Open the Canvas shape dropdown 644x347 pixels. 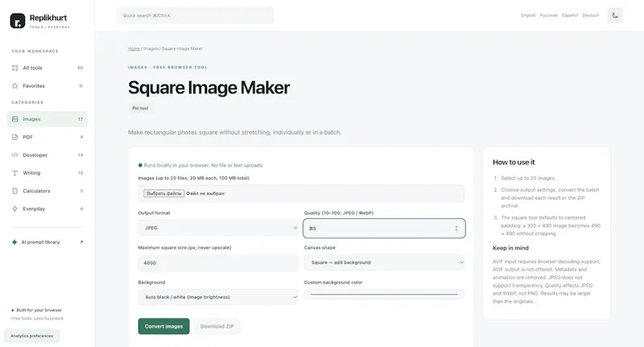384,262
